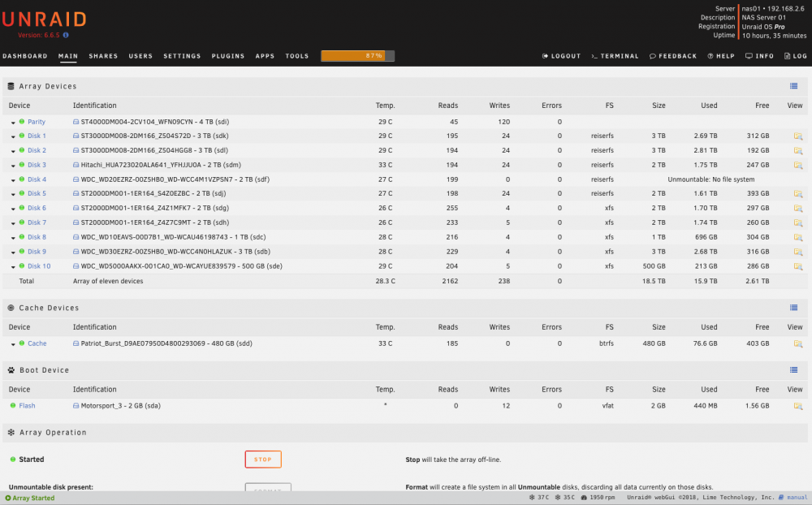
Task: Click Disk 8 WDC_WD10EAVS device icon
Action: [x=76, y=237]
